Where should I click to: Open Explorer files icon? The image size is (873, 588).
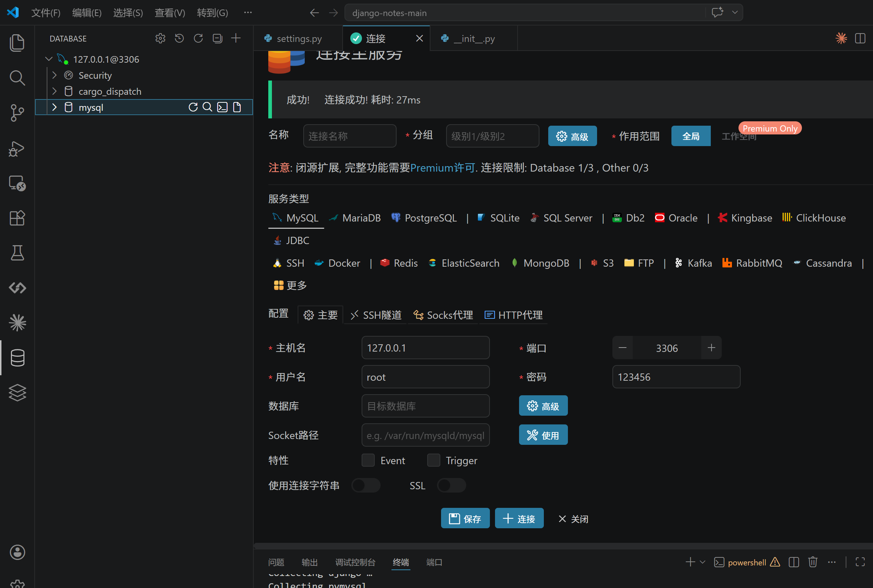pyautogui.click(x=17, y=43)
